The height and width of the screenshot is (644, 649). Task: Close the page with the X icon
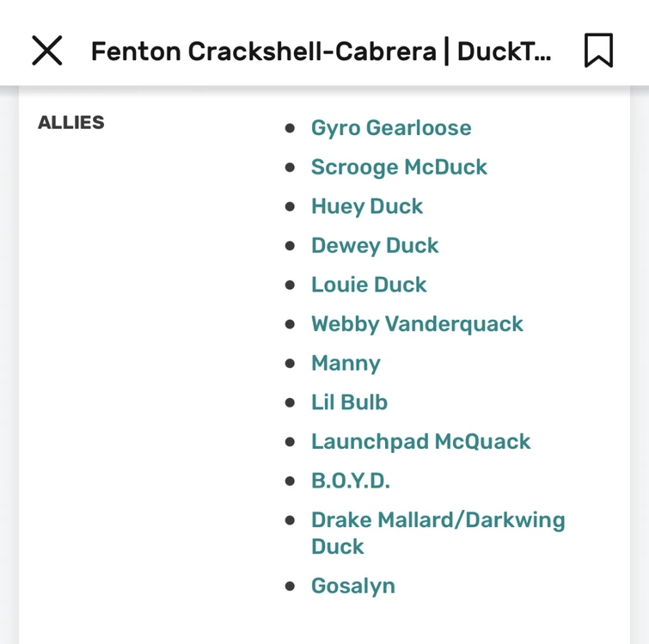pyautogui.click(x=47, y=52)
